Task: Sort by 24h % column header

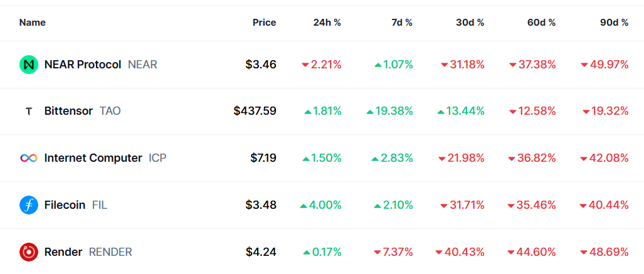Action: [327, 23]
